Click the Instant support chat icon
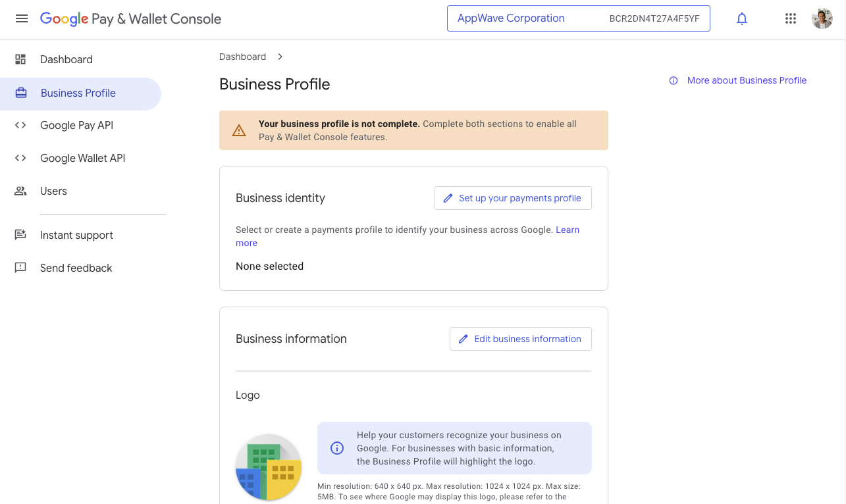846x504 pixels. tap(20, 235)
